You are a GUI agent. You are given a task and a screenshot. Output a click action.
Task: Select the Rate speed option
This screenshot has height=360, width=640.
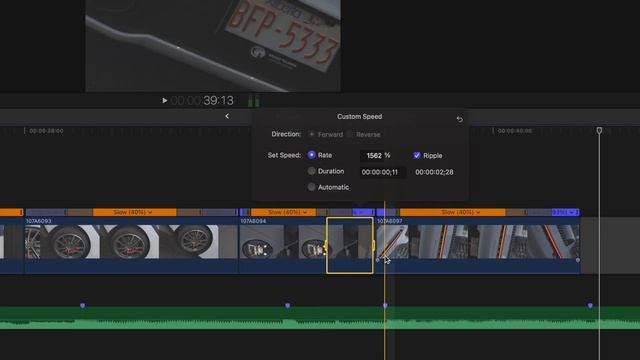coord(311,155)
